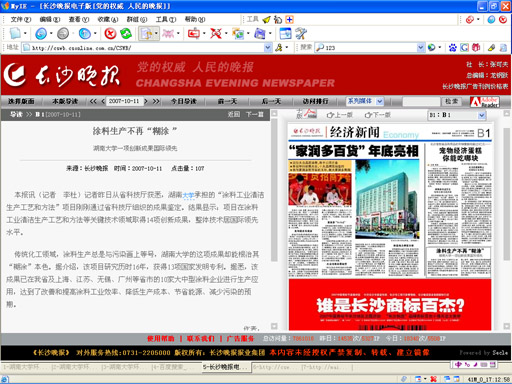Screen dimensions: 512x384
Task: Click the red 谁是长沙商标百杰 ad on the newspaper page
Action: tap(390, 305)
